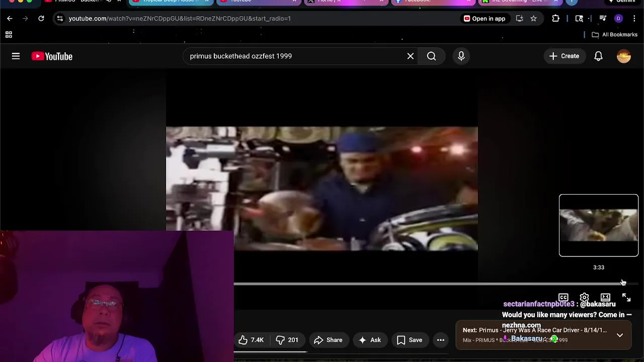The width and height of the screenshot is (644, 362).
Task: Dislike the video showing 201
Action: [x=287, y=340]
